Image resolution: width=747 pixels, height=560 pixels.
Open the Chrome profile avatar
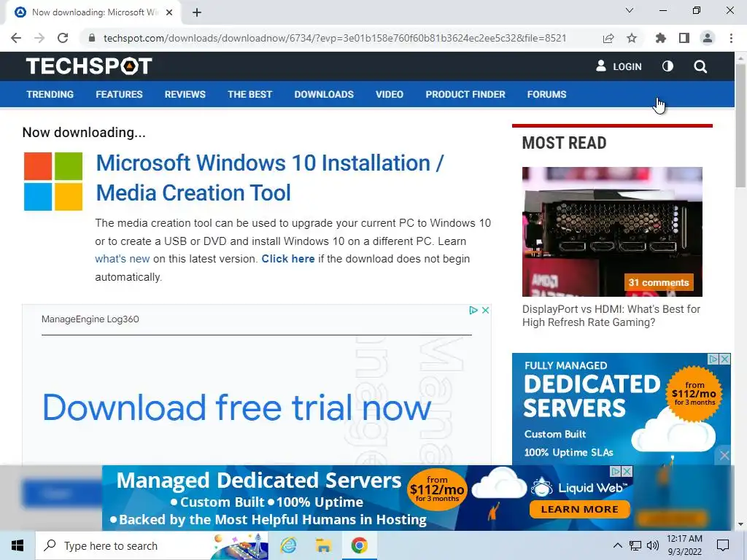(708, 38)
